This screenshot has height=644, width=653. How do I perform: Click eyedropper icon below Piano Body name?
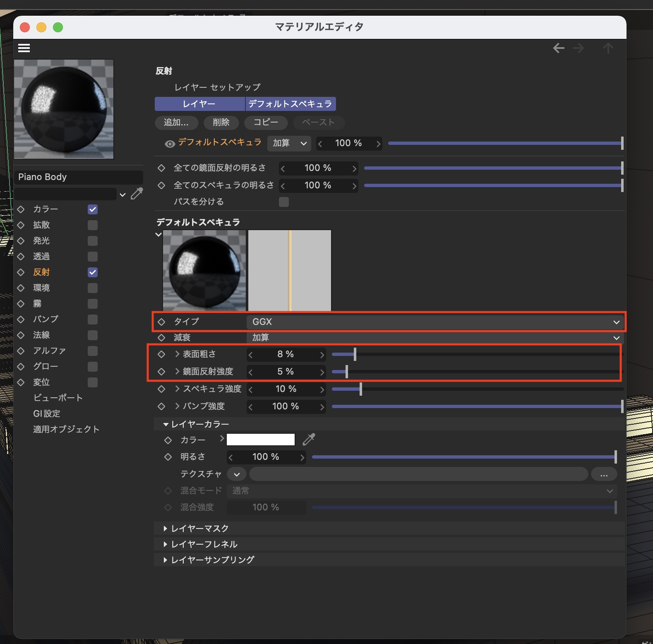(137, 194)
